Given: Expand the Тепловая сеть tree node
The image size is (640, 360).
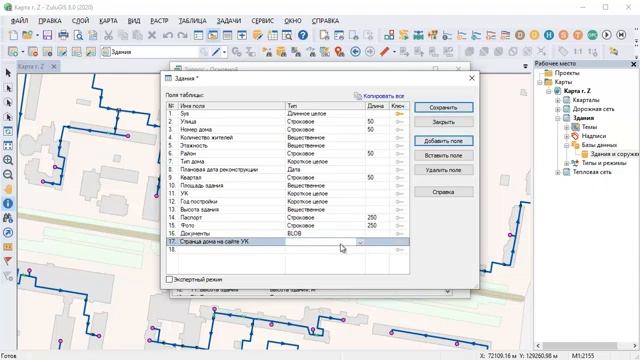Looking at the screenshot, I should click(558, 172).
